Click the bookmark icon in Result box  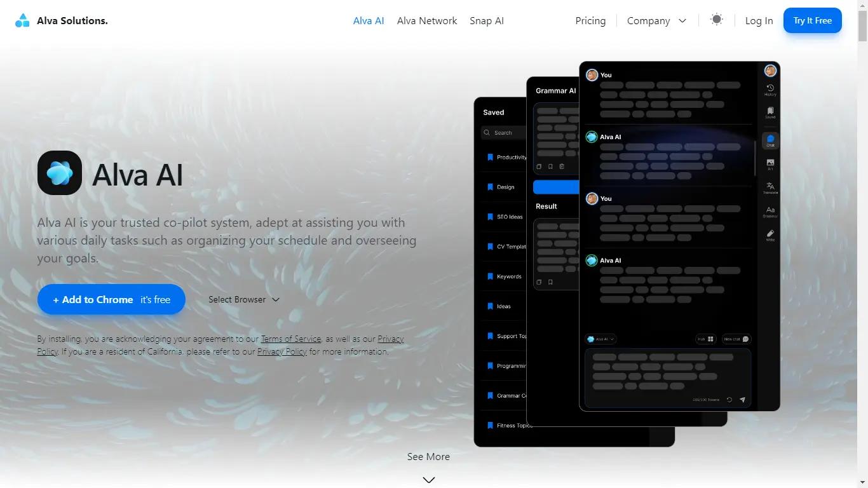coord(550,282)
